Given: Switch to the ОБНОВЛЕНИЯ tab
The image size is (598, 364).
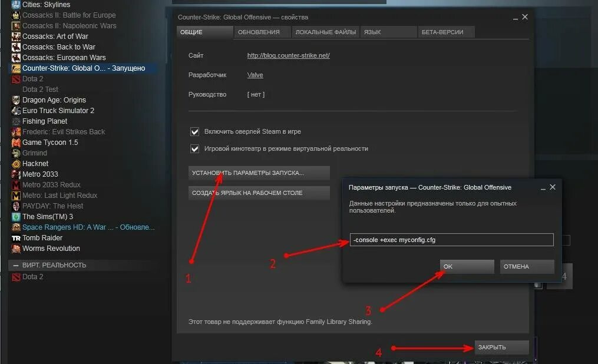Looking at the screenshot, I should pyautogui.click(x=262, y=32).
